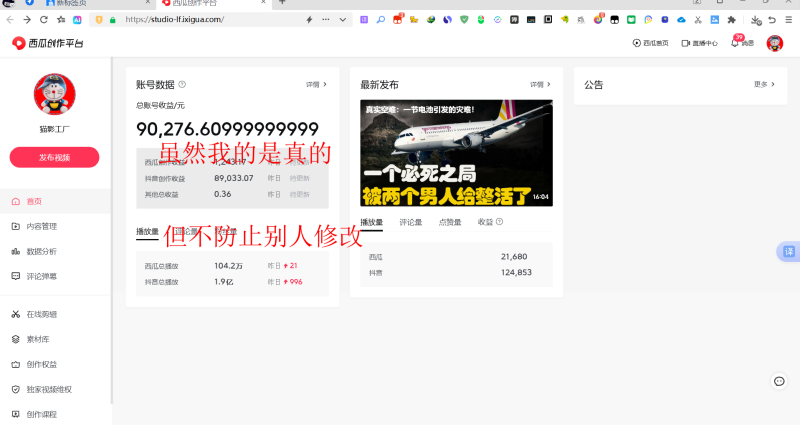Click the 西瓜创作平台 logo

(x=47, y=43)
